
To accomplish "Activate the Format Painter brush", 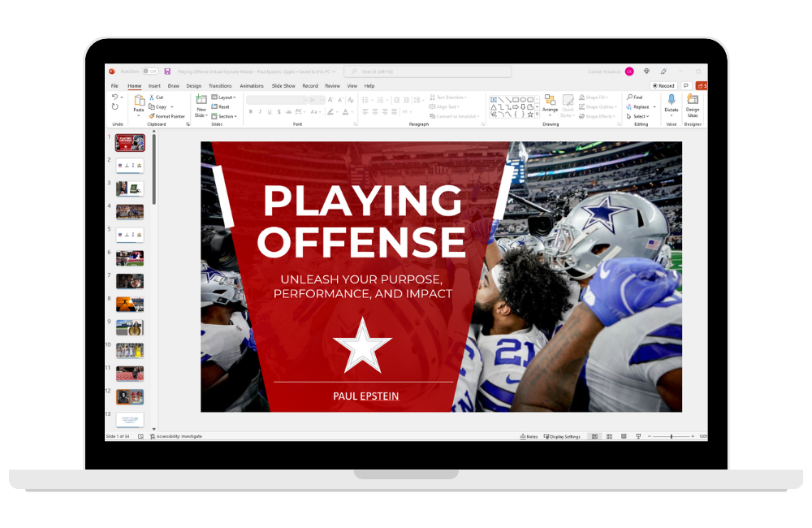I will (166, 116).
